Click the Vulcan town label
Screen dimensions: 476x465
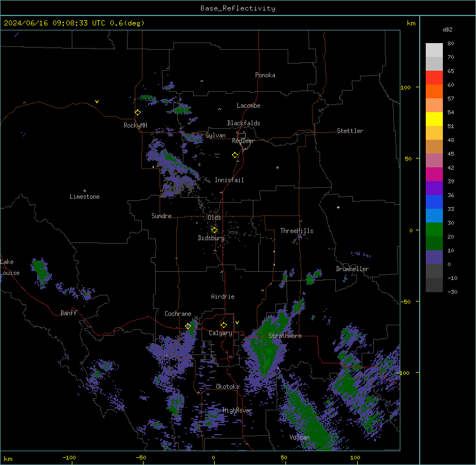[x=299, y=437]
